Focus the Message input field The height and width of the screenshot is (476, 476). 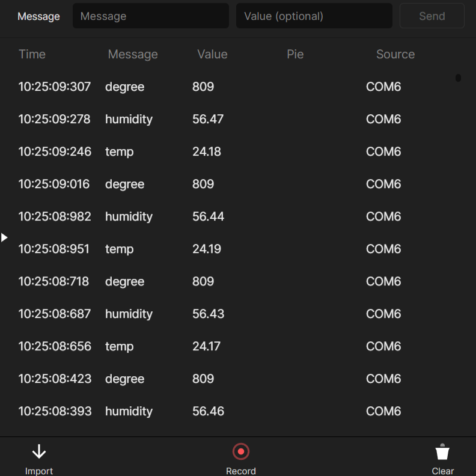(x=150, y=16)
